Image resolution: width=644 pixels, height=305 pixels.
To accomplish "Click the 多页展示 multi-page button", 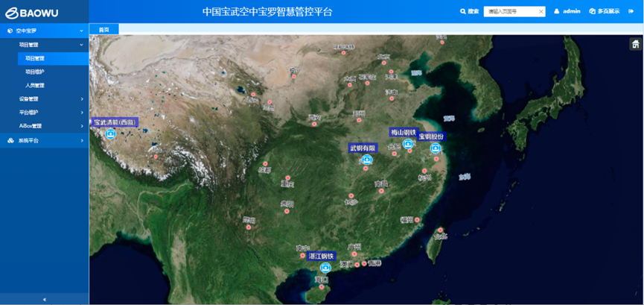I will click(x=605, y=11).
